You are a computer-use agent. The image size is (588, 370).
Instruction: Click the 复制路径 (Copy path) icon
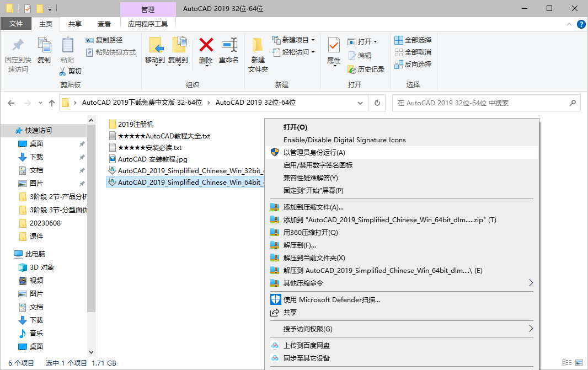90,40
